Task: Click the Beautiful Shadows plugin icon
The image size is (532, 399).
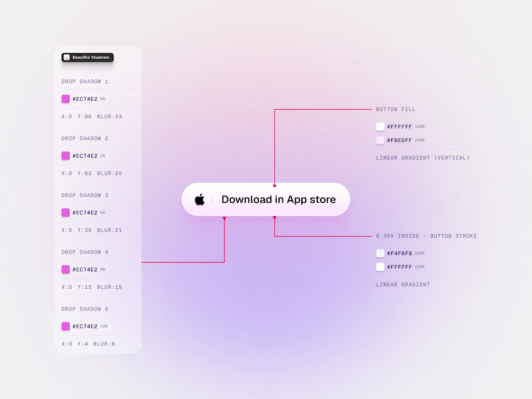Action: (67, 58)
